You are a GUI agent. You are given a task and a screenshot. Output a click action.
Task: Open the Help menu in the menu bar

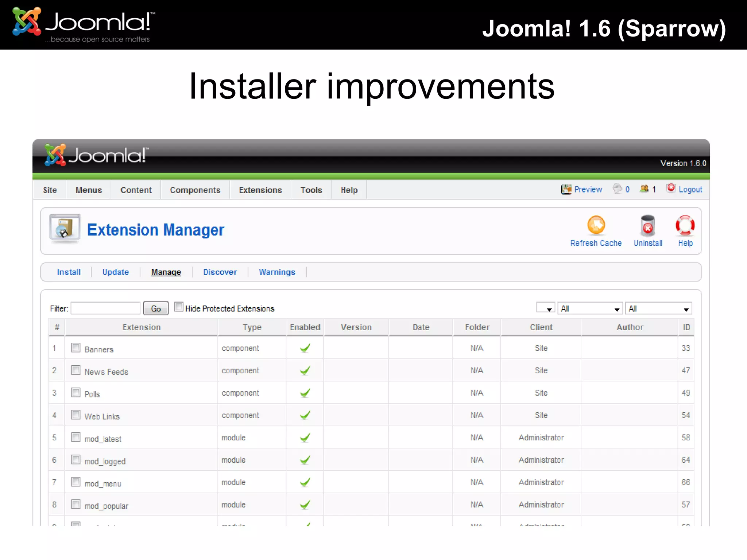(349, 190)
